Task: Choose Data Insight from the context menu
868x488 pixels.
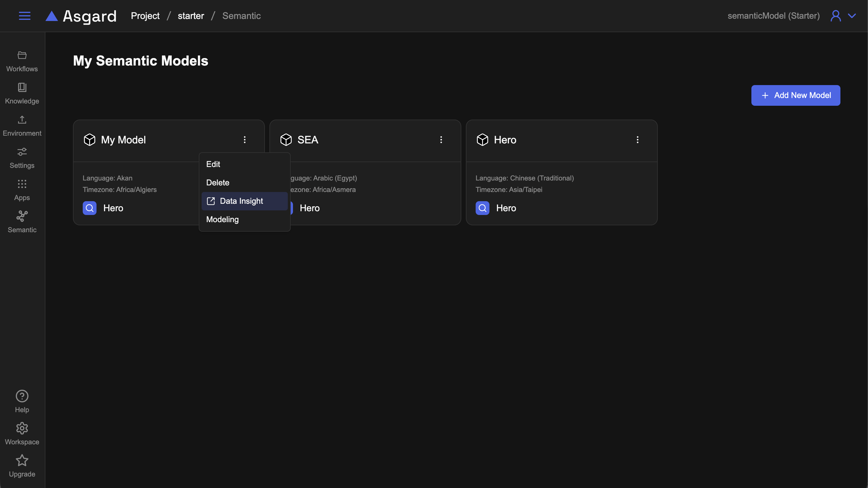Action: point(241,201)
